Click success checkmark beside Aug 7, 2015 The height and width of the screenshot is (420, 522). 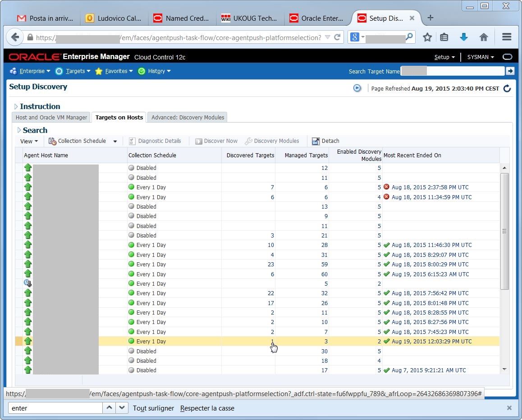click(386, 370)
